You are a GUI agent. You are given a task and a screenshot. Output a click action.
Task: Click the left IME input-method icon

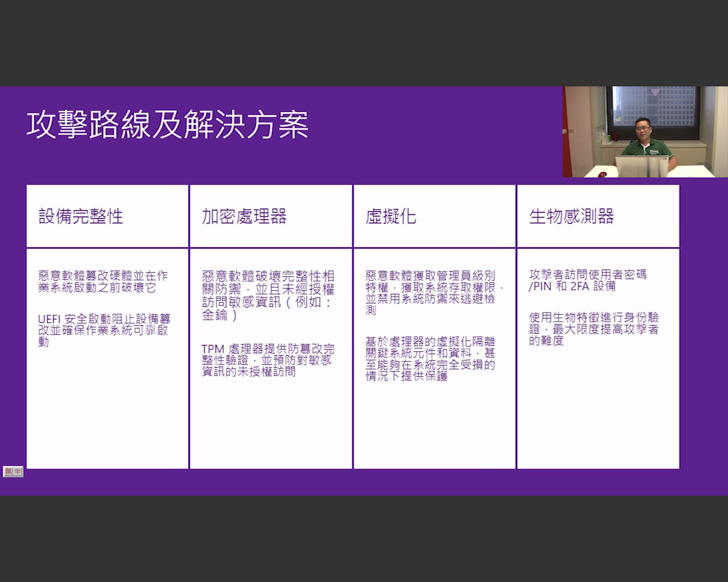(x=8, y=472)
